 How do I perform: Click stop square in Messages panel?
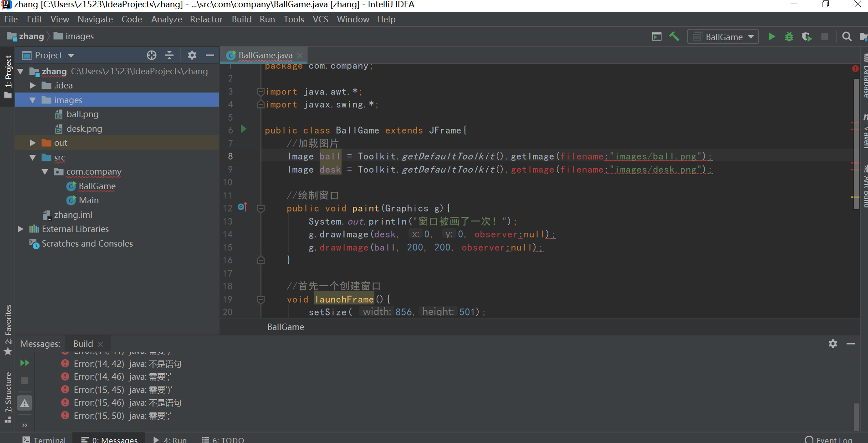tap(25, 381)
